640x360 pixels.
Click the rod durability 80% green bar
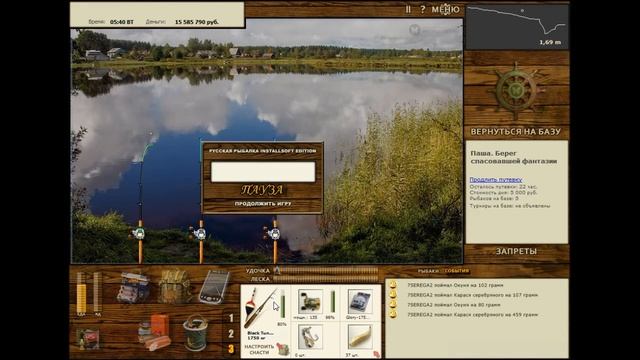click(282, 304)
